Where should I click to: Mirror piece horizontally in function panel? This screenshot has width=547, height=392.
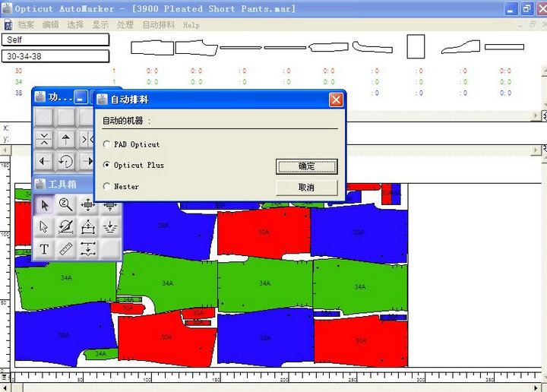pyautogui.click(x=86, y=139)
